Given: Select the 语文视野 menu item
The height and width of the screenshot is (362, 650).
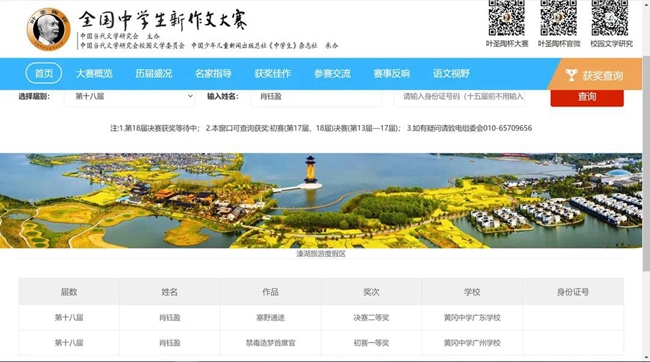Looking at the screenshot, I should point(451,73).
